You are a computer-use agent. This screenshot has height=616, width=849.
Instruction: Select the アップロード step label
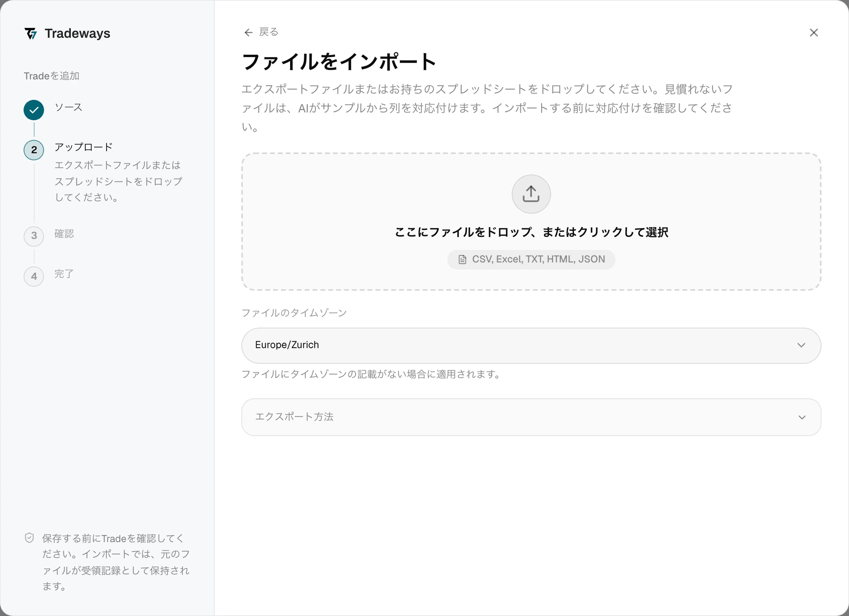tap(84, 147)
